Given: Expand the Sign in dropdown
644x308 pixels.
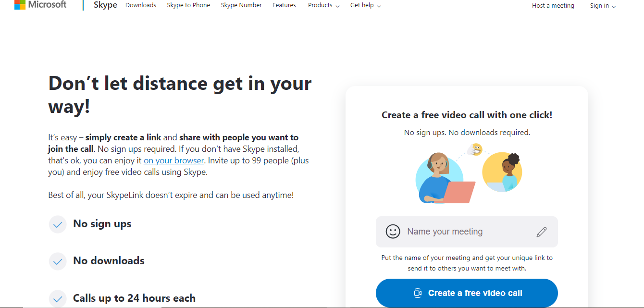Looking at the screenshot, I should click(x=603, y=6).
